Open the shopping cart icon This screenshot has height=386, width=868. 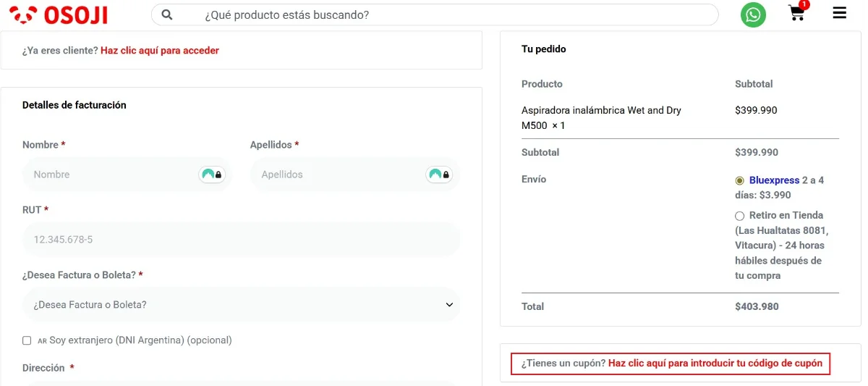point(796,14)
